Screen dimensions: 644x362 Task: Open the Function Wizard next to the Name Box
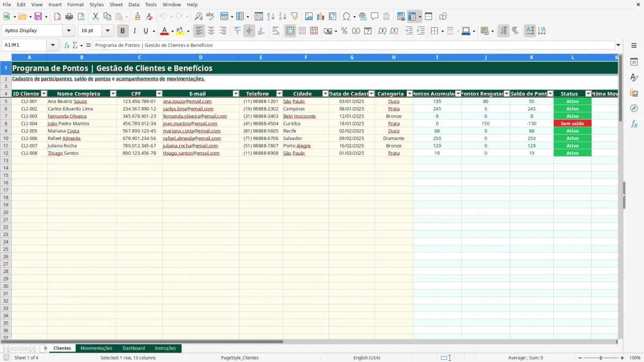67,45
